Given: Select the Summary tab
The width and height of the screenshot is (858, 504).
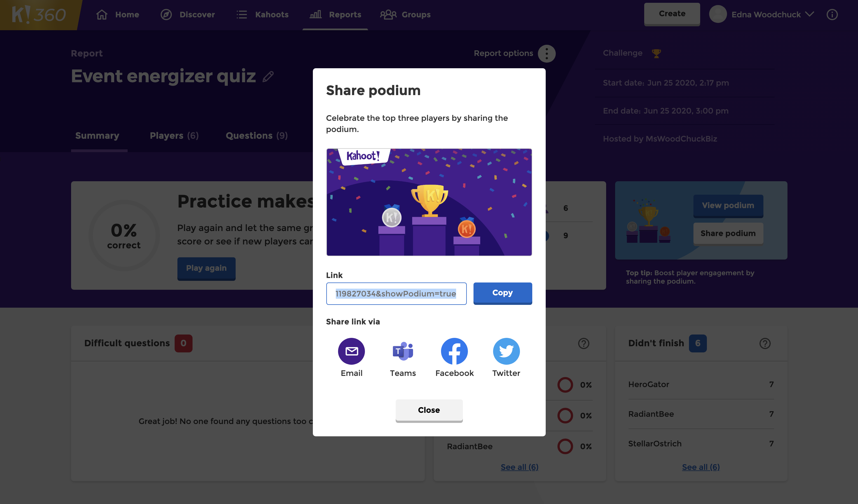Looking at the screenshot, I should point(97,135).
